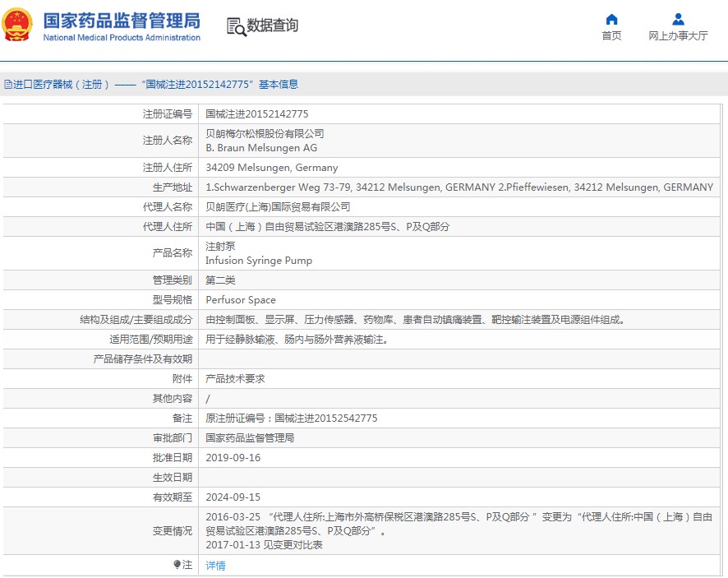The image size is (728, 578).
Task: Go to 首页 text link
Action: pyautogui.click(x=611, y=36)
